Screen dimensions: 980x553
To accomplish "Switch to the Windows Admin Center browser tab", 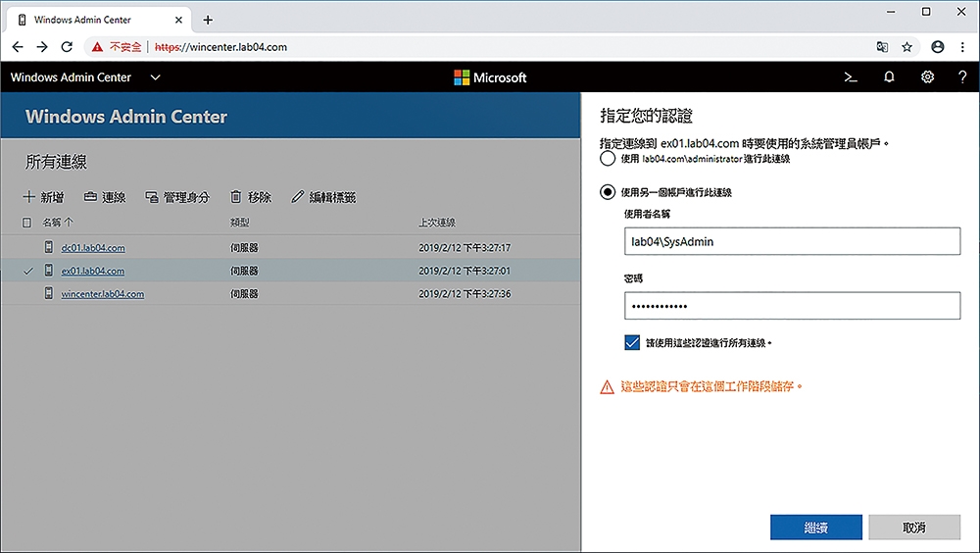I will [97, 20].
